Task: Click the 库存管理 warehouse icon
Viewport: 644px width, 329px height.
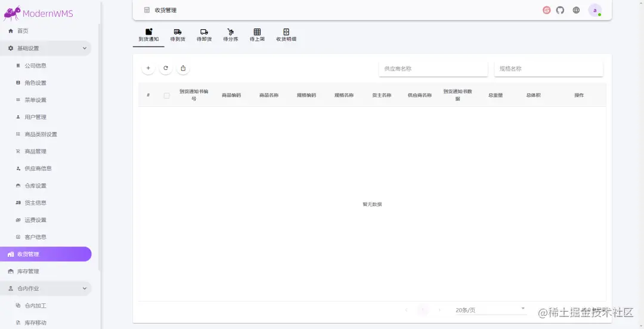Action: (11, 272)
